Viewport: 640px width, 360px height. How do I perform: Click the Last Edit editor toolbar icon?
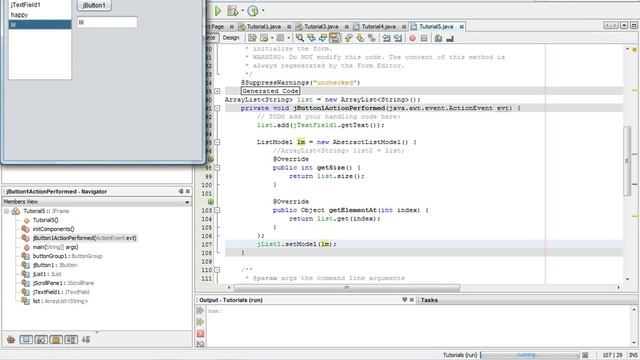(x=252, y=38)
